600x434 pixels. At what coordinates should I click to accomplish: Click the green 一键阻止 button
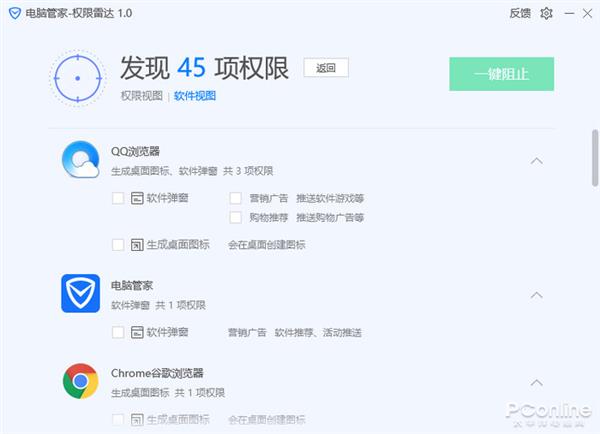point(501,74)
